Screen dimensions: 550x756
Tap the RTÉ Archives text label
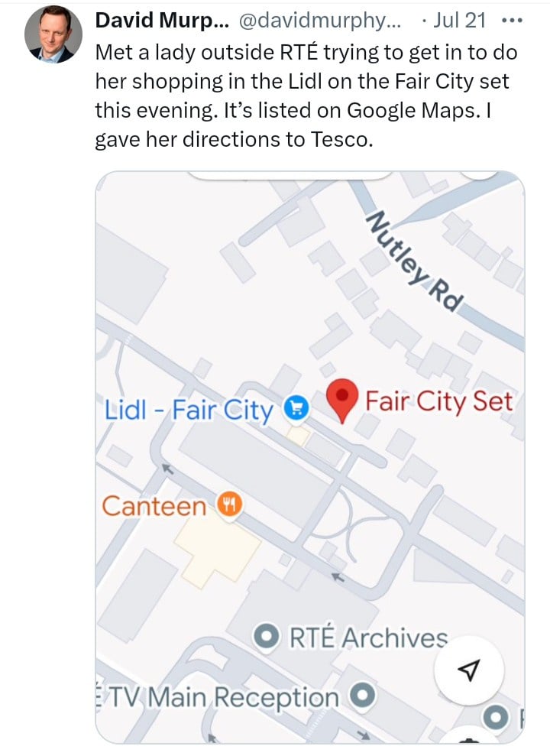click(x=368, y=638)
